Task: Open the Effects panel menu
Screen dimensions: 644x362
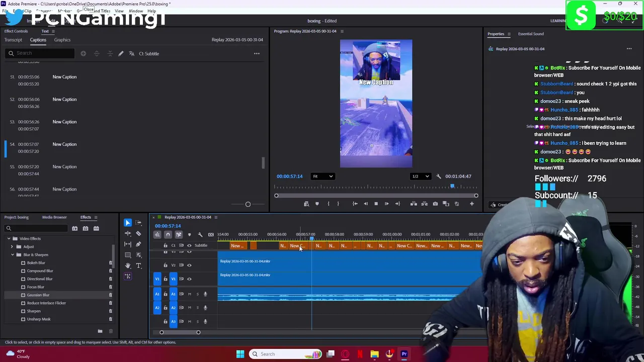Action: (x=96, y=217)
